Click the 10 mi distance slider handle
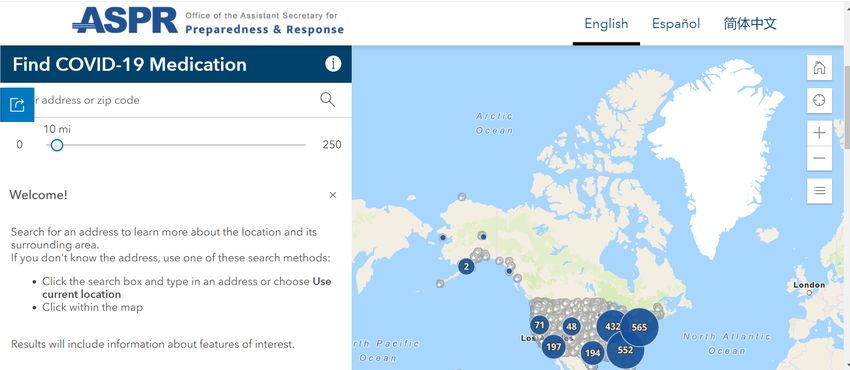850x370 pixels. [57, 145]
